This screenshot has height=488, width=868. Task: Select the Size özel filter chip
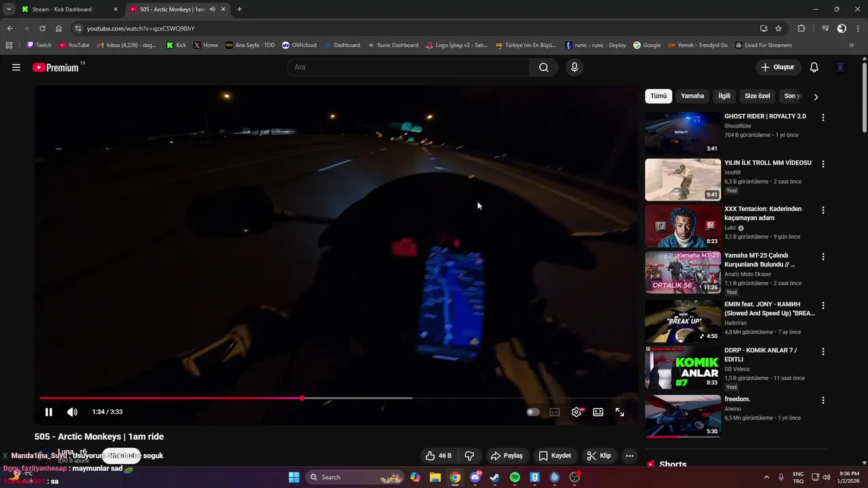click(757, 96)
